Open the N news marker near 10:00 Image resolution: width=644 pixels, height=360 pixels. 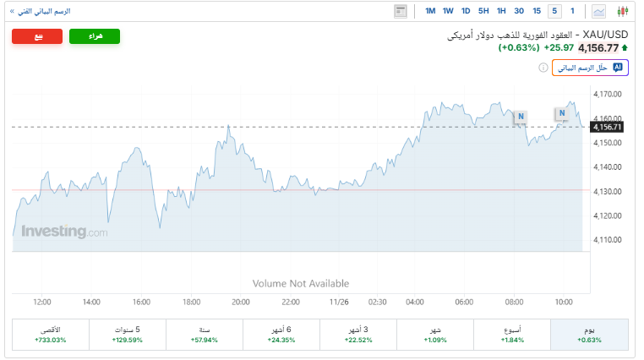click(560, 112)
